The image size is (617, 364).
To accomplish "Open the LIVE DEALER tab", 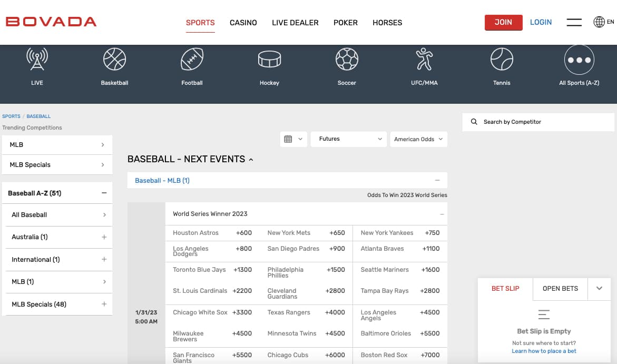I will (295, 23).
